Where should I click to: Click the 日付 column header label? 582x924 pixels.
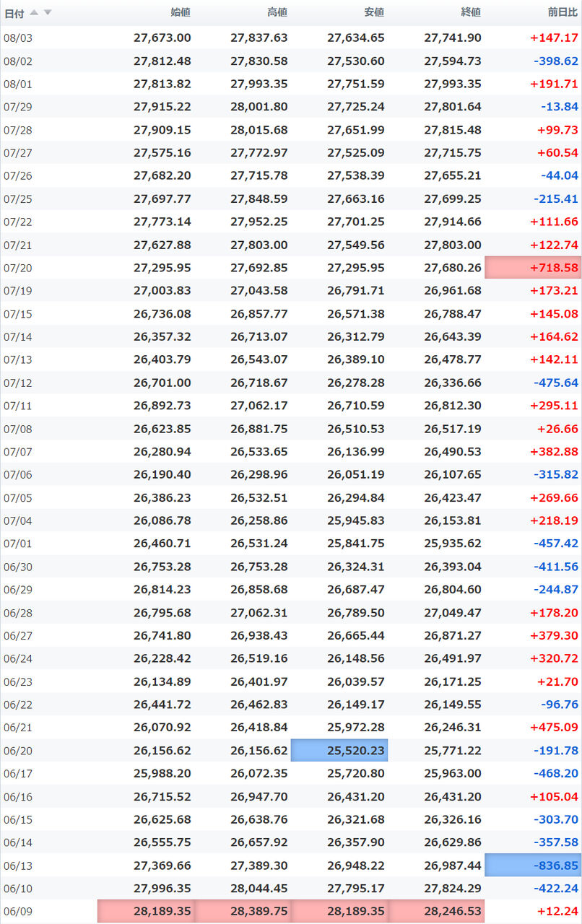point(14,13)
